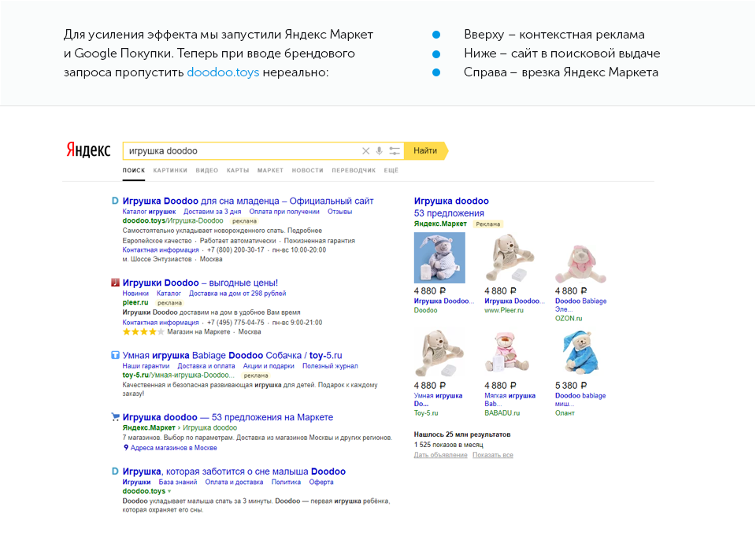
Task: Click the Полезный журнал sitelink
Action: pyautogui.click(x=330, y=366)
